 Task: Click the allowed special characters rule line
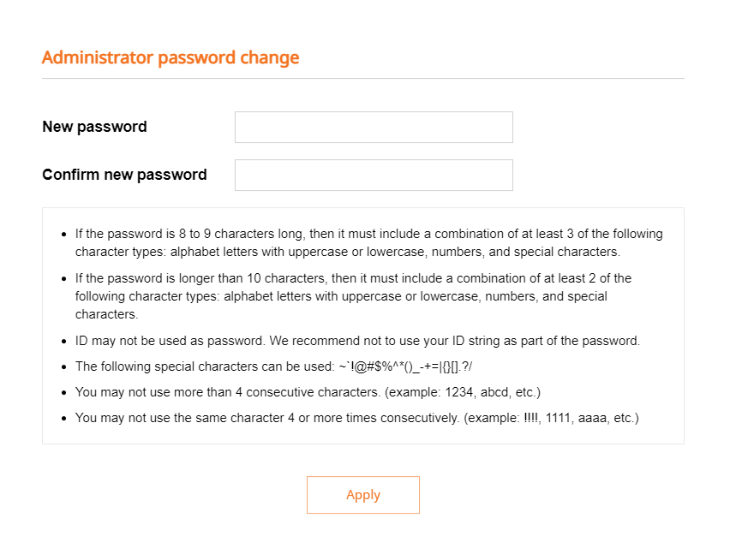273,366
